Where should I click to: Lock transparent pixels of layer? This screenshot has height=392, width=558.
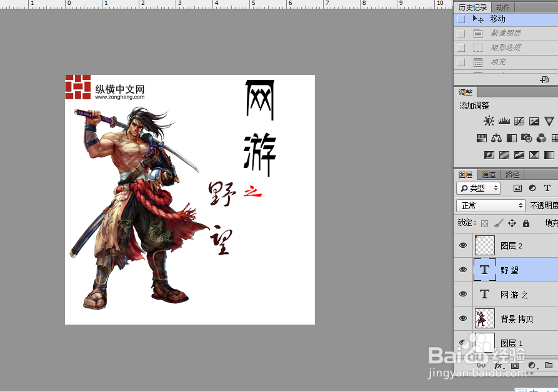pyautogui.click(x=484, y=223)
